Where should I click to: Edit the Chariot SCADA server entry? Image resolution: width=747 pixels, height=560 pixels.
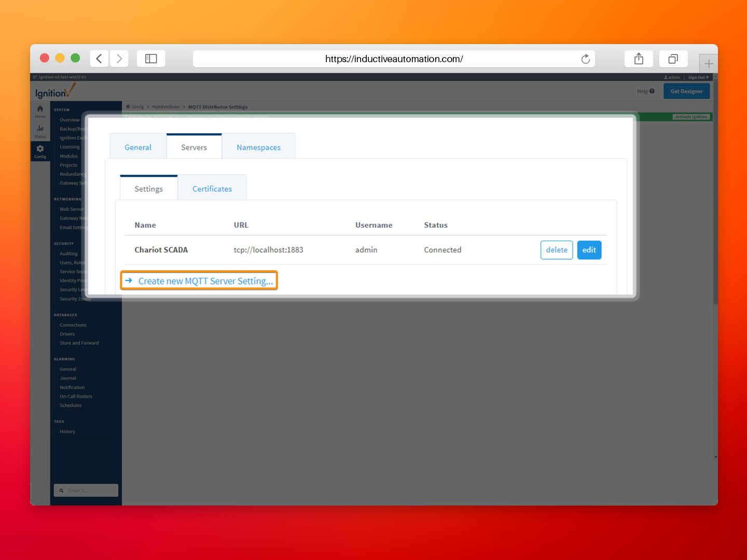click(589, 249)
